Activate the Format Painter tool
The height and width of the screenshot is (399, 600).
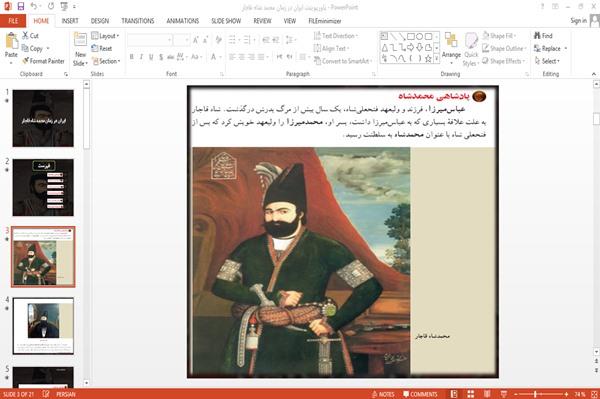tap(43, 61)
